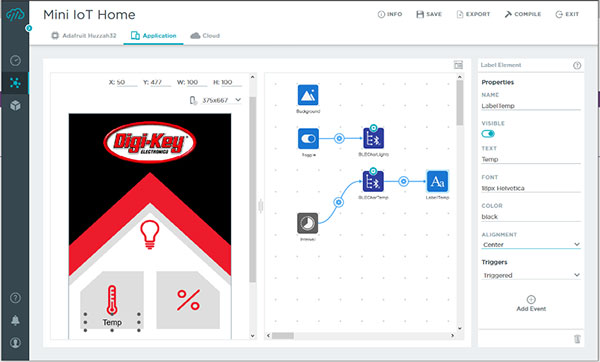Click the Y position field
Screen dimensions: 600x362
pyautogui.click(x=160, y=82)
